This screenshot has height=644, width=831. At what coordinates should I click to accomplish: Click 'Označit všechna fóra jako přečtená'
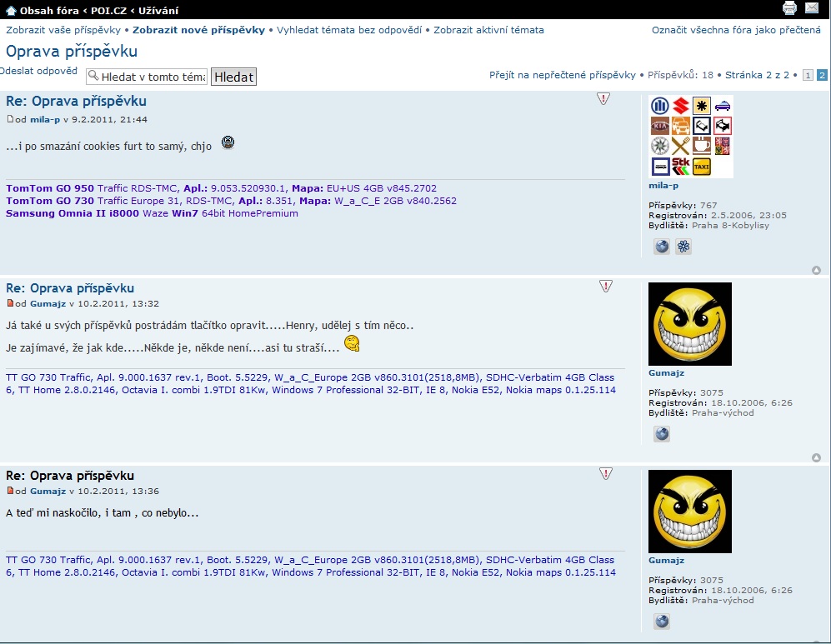[736, 30]
